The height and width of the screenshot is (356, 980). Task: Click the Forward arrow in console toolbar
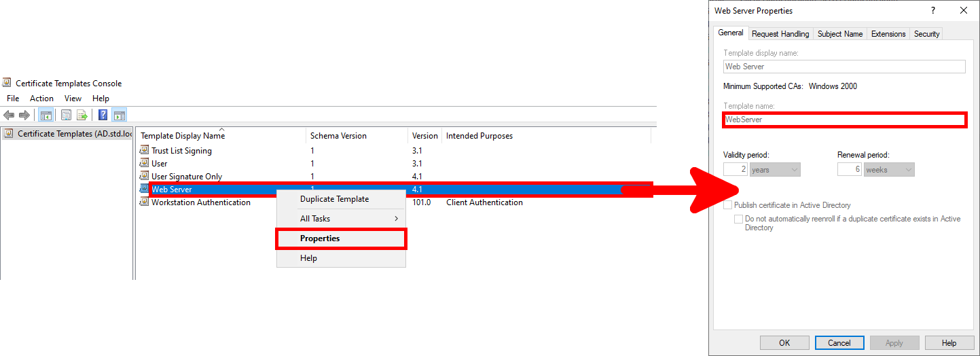click(x=24, y=115)
